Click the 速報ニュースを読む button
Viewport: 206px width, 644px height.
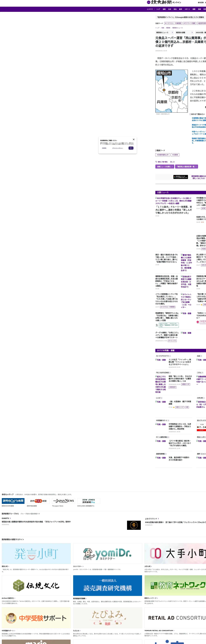click(x=165, y=166)
